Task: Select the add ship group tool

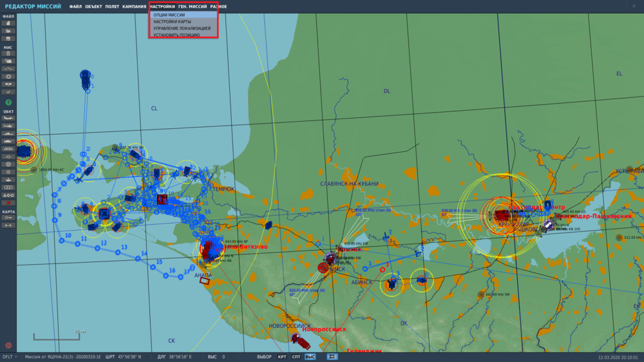Action: click(x=8, y=133)
